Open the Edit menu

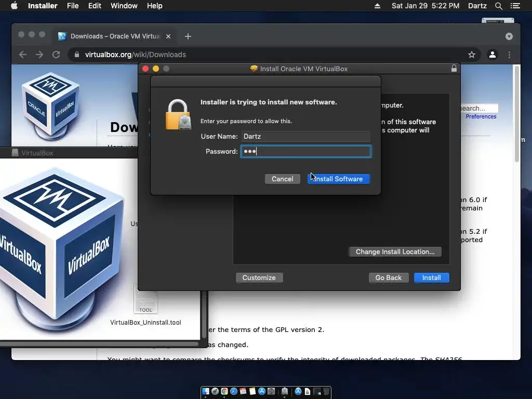click(95, 6)
